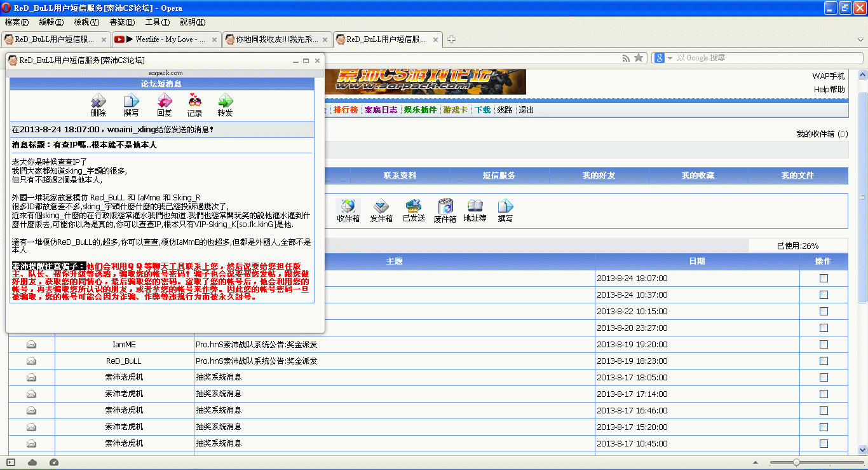Click the bookmark star in address bar
This screenshot has height=470, width=868.
pos(639,58)
